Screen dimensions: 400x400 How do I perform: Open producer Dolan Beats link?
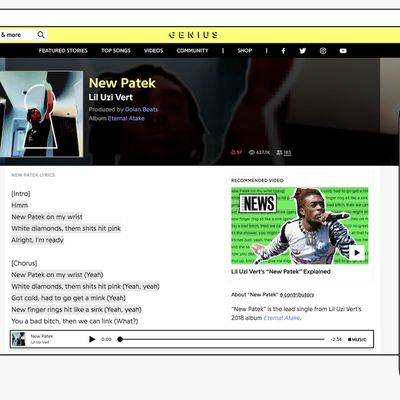click(x=141, y=109)
